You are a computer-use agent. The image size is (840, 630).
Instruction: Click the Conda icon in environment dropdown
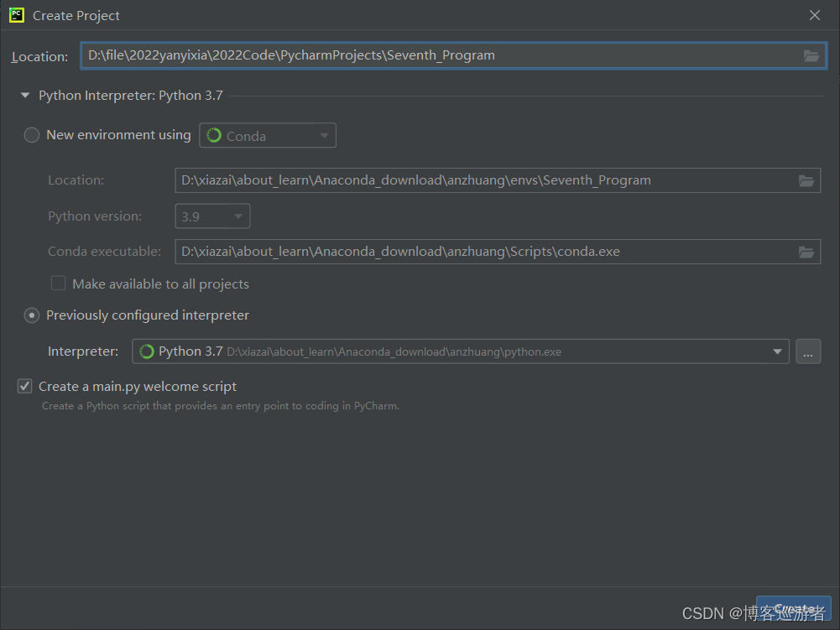pos(214,136)
